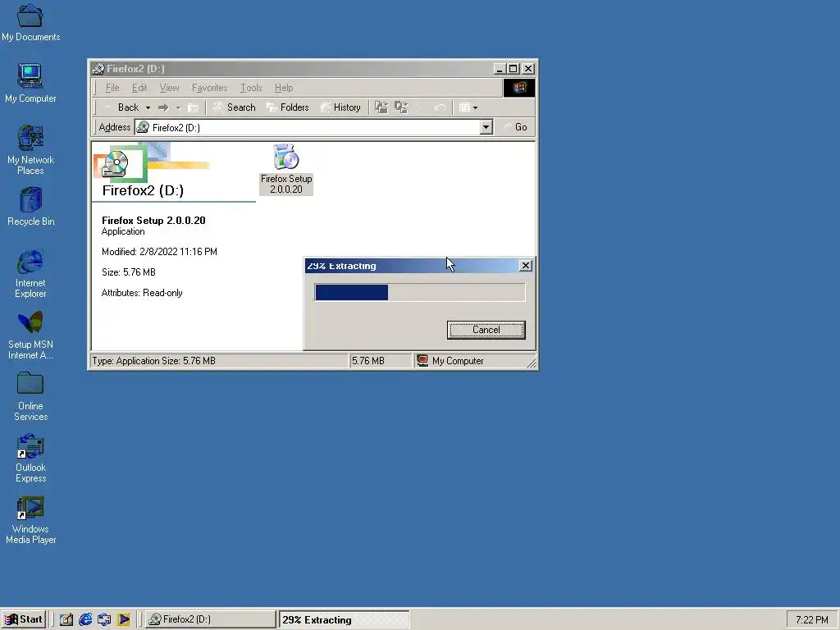The height and width of the screenshot is (630, 840).
Task: Click the Up folder toolbar icon
Action: coord(193,107)
